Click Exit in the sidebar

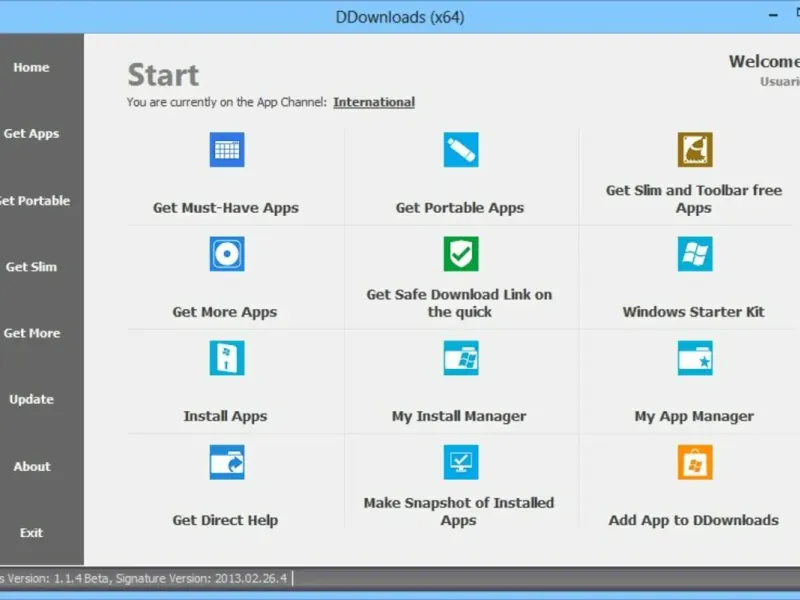(31, 533)
